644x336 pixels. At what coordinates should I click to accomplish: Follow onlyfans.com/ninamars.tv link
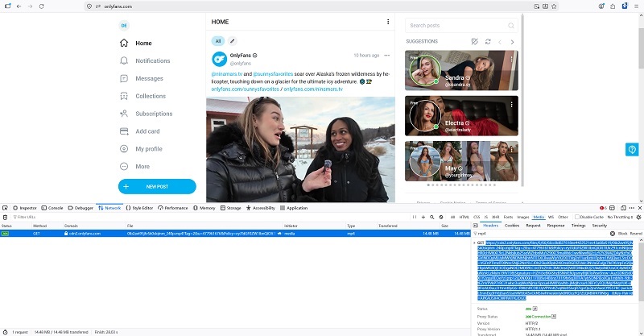click(313, 89)
